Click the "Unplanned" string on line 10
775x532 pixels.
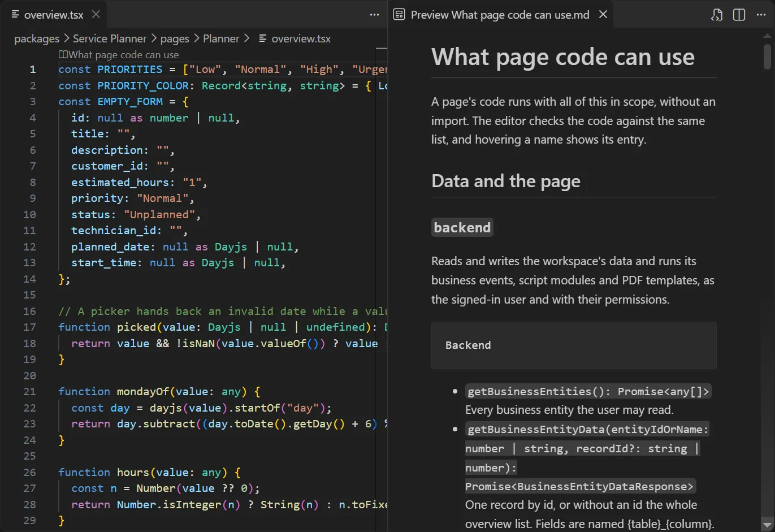click(159, 215)
